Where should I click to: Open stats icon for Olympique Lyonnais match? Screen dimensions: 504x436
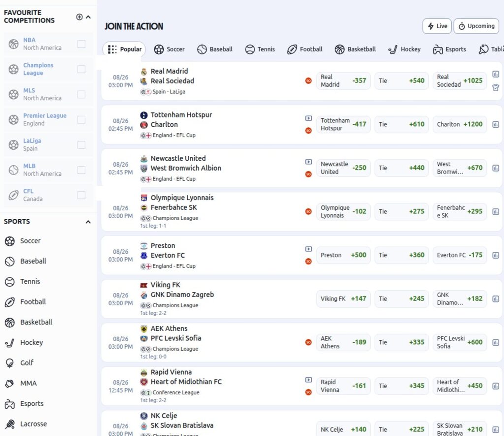pyautogui.click(x=496, y=212)
